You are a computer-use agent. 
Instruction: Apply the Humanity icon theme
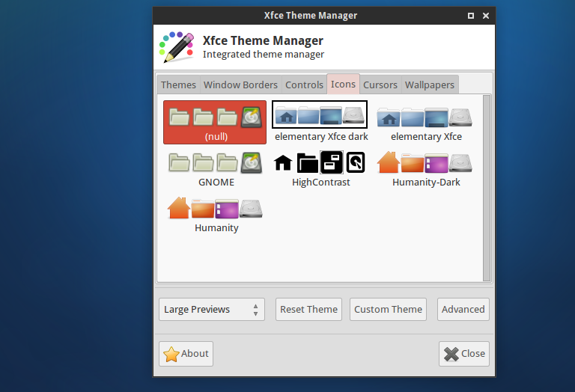tap(216, 215)
